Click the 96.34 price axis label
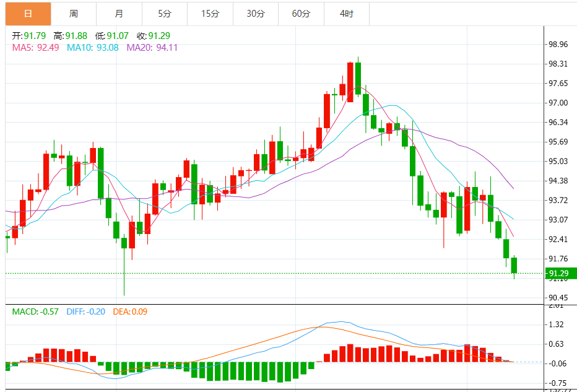The image size is (577, 392). pos(558,123)
